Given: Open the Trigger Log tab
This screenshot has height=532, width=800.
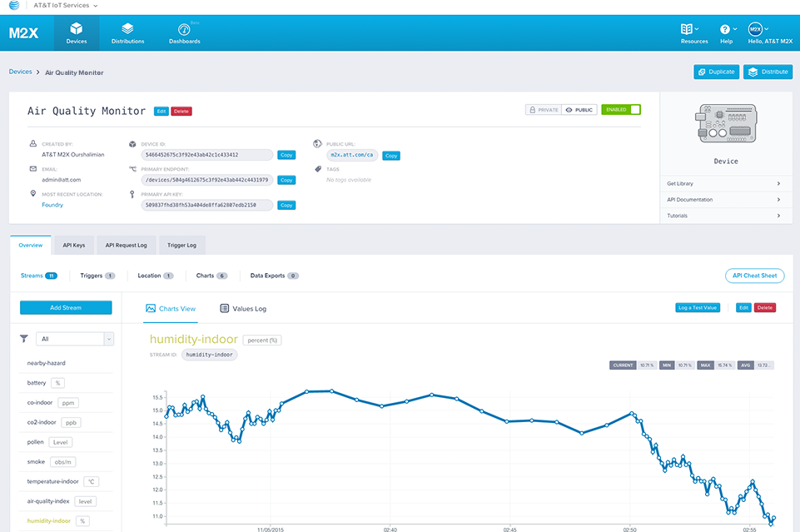Looking at the screenshot, I should pos(181,246).
